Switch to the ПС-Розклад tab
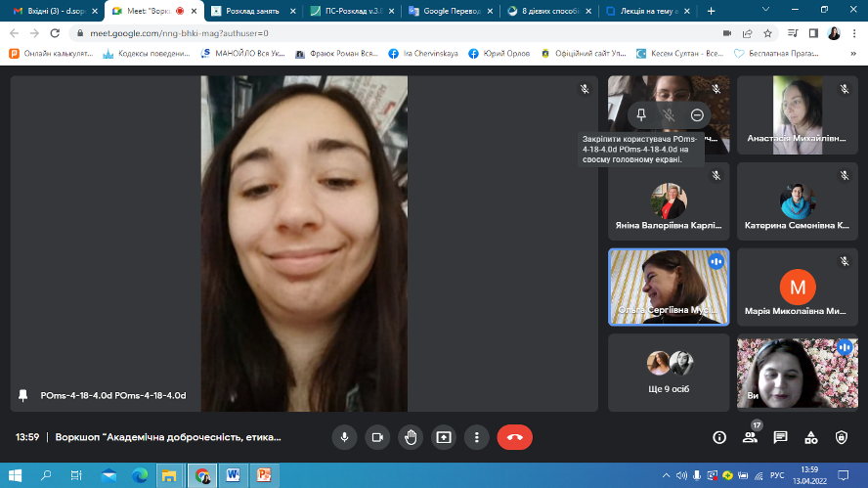 pyautogui.click(x=352, y=11)
